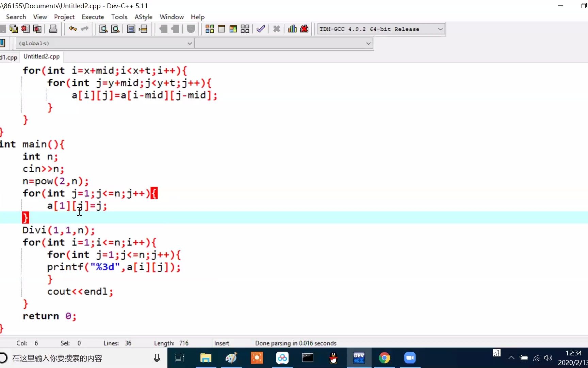Open the AStyle menu

(143, 17)
